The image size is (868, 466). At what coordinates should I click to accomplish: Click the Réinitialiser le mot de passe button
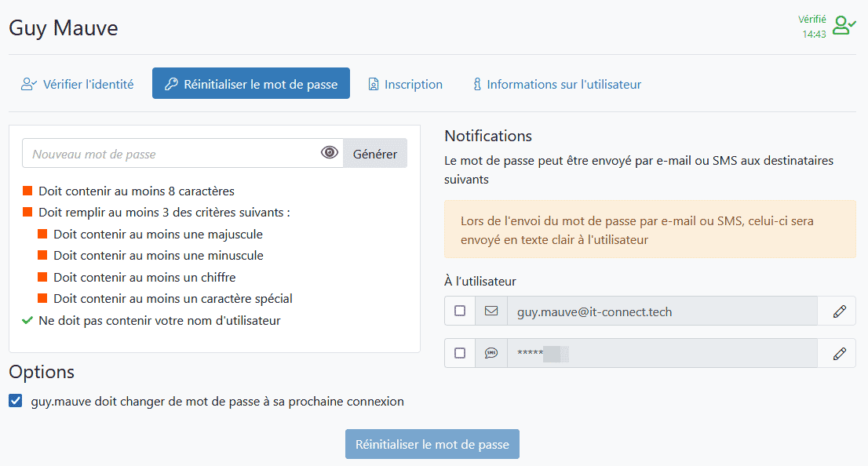pyautogui.click(x=432, y=443)
